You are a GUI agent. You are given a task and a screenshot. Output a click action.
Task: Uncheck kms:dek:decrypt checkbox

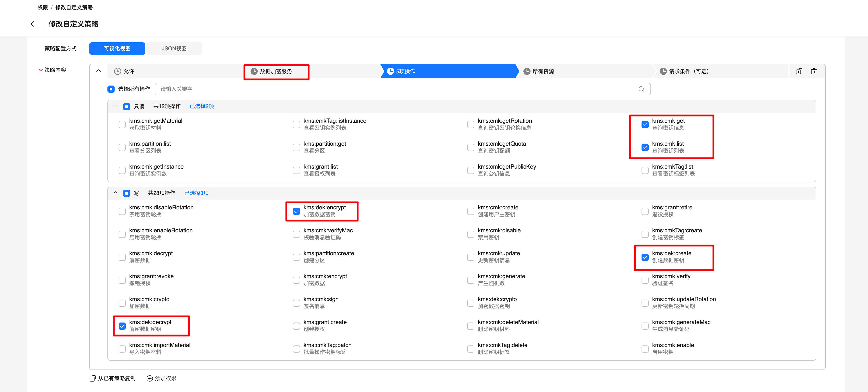[x=122, y=326]
